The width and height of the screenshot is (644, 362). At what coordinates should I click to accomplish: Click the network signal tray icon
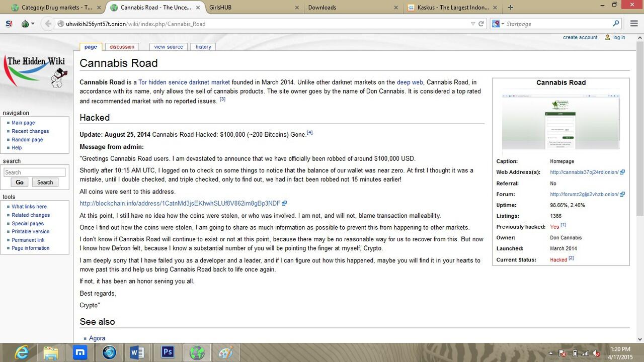[586, 353]
